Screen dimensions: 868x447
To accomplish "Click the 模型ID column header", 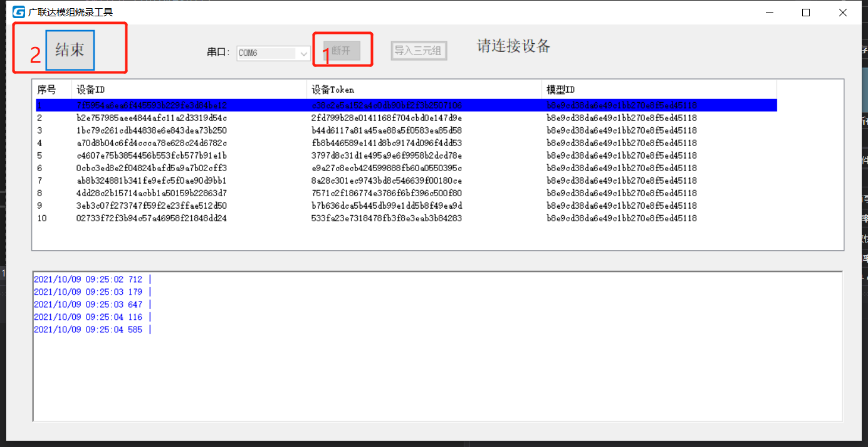I will [x=561, y=90].
